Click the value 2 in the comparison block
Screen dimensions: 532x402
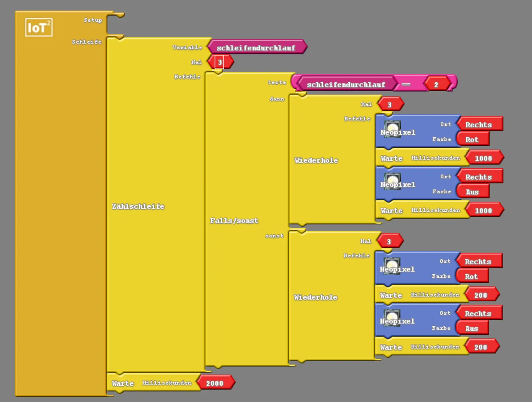pos(436,85)
